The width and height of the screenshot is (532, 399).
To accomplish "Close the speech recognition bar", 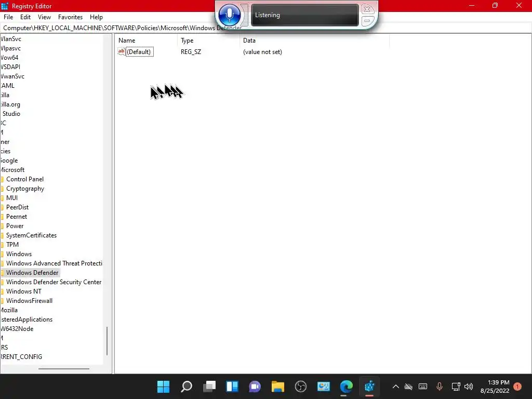I will tap(367, 9).
